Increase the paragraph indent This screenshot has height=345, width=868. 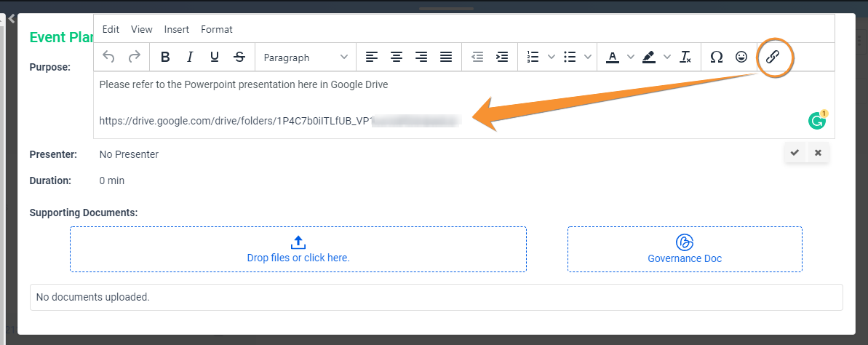click(501, 57)
